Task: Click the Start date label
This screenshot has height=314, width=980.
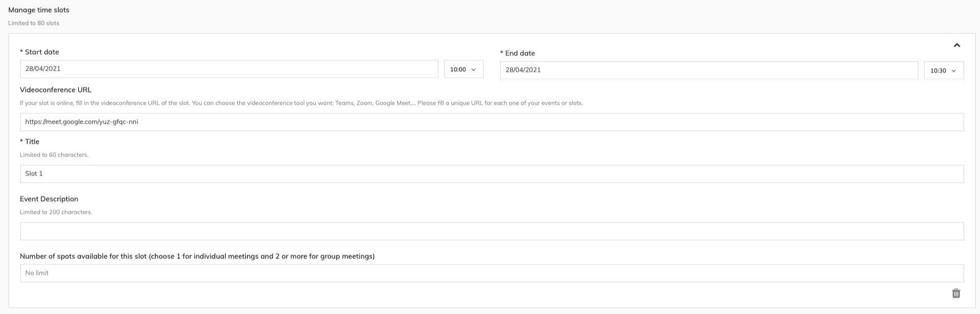Action: [40, 52]
